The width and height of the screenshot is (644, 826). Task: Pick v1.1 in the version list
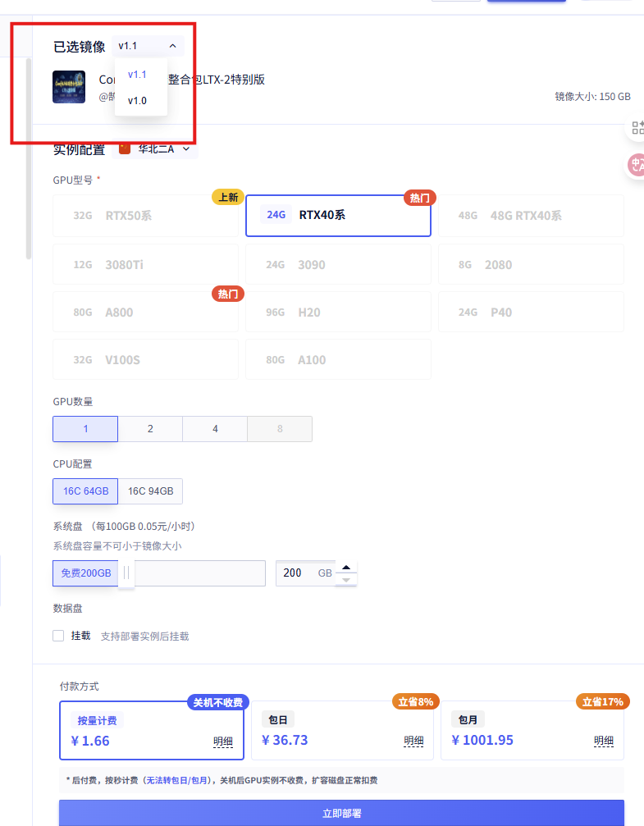[x=137, y=75]
